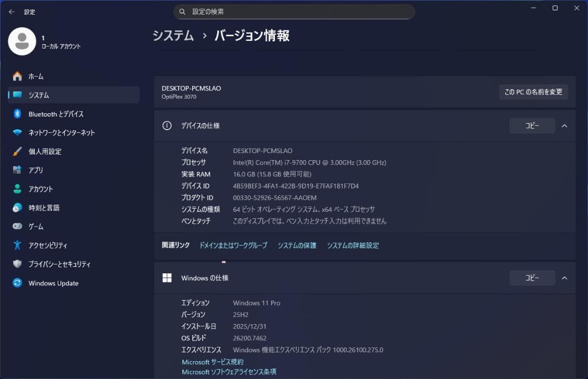Viewport: 588px width, 379px height.
Task: Click the アカウント person icon
Action: [x=17, y=189]
